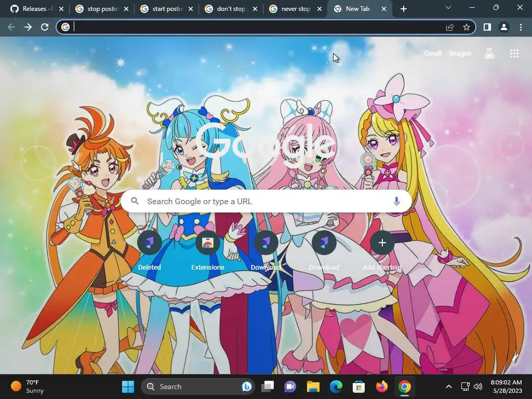532x399 pixels.
Task: Open the Images link
Action: pyautogui.click(x=460, y=54)
